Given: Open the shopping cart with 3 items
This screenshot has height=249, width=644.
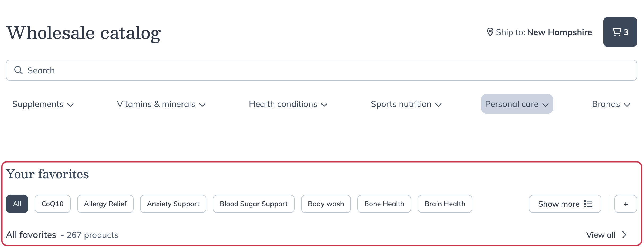Looking at the screenshot, I should click(x=620, y=32).
